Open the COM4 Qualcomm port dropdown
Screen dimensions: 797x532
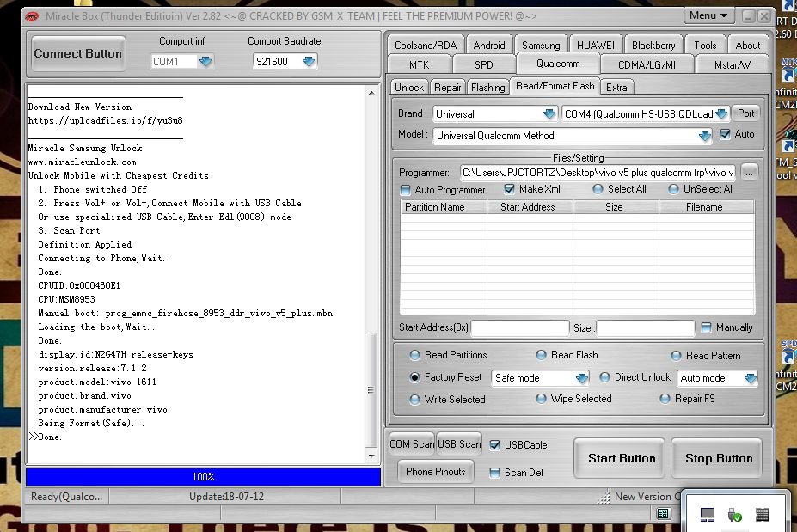pos(721,113)
